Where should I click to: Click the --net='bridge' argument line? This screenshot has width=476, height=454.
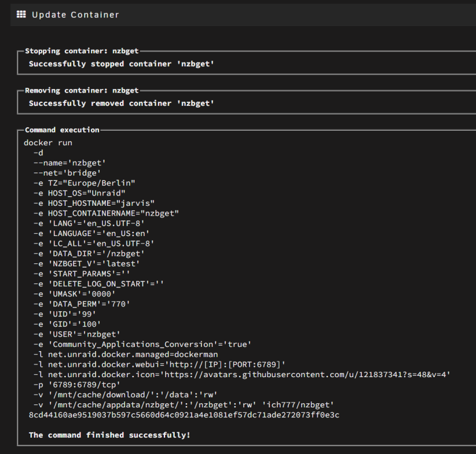pyautogui.click(x=67, y=173)
